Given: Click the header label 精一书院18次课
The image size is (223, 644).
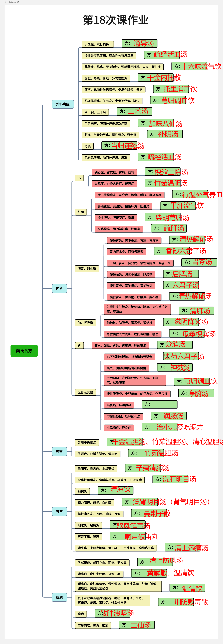Looking at the screenshot, I should click(12, 2).
